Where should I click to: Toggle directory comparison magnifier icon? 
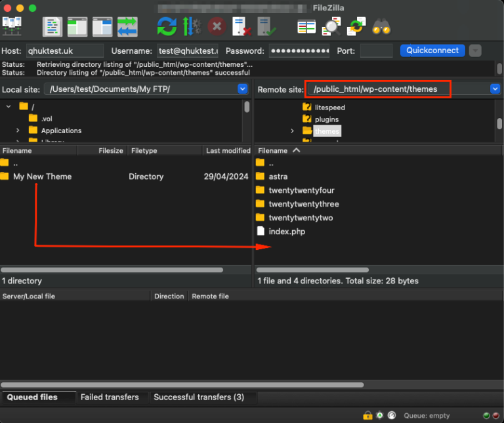(331, 27)
